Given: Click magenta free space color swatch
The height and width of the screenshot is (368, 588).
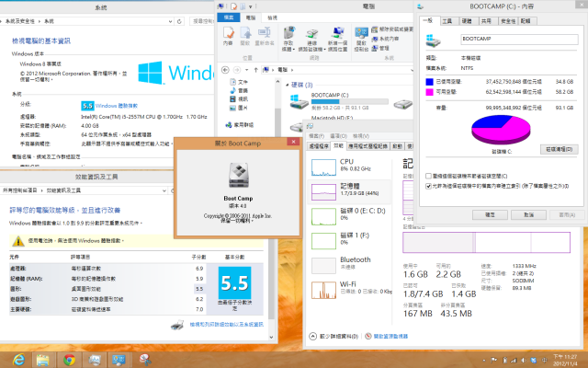Looking at the screenshot, I should [x=429, y=92].
